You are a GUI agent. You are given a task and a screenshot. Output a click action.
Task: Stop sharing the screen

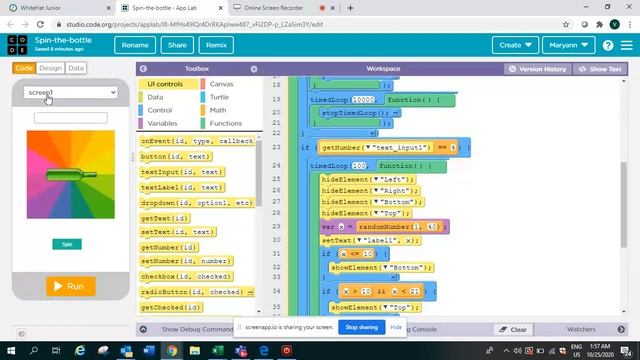click(x=361, y=327)
